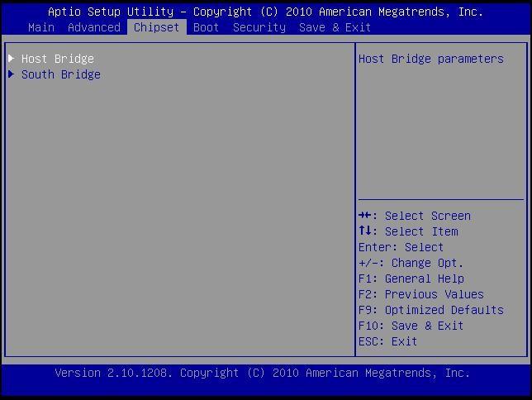Switch to the Advanced tab
532x400 pixels.
(93, 27)
